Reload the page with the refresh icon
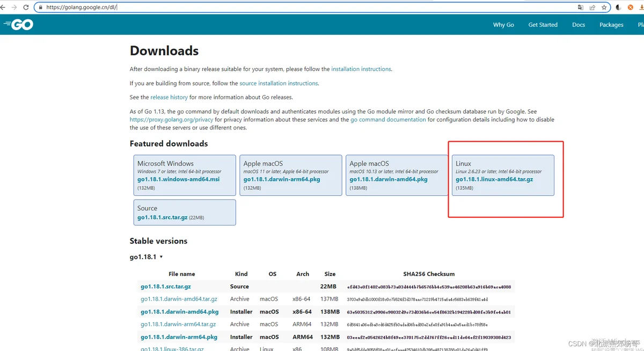The width and height of the screenshot is (644, 351). 26,8
